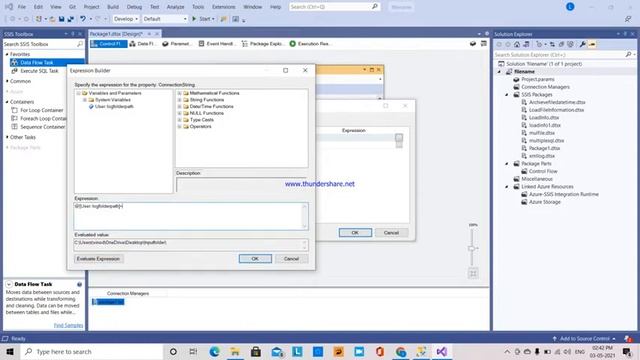Click the Sync with Active Document icon
Viewport: 640px width, 360px height.
[x=552, y=44]
